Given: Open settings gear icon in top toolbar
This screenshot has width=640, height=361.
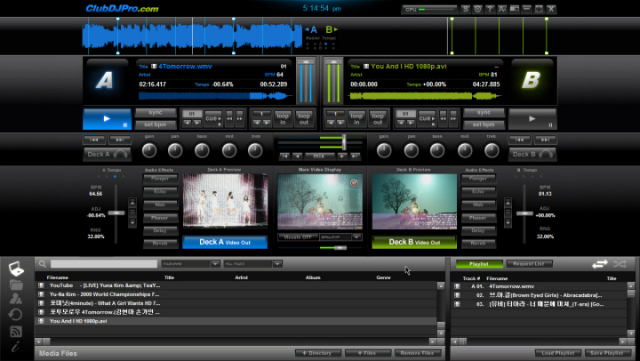Looking at the screenshot, I should 477,9.
